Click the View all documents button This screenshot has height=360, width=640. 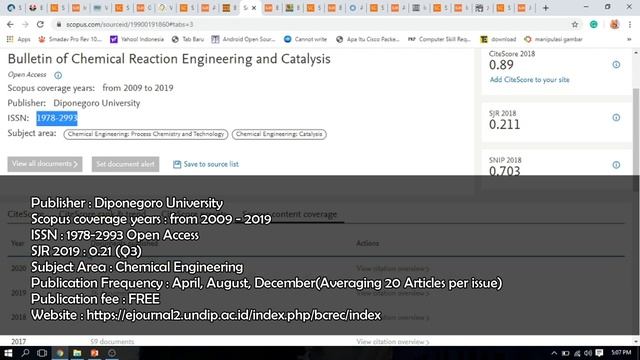point(45,164)
